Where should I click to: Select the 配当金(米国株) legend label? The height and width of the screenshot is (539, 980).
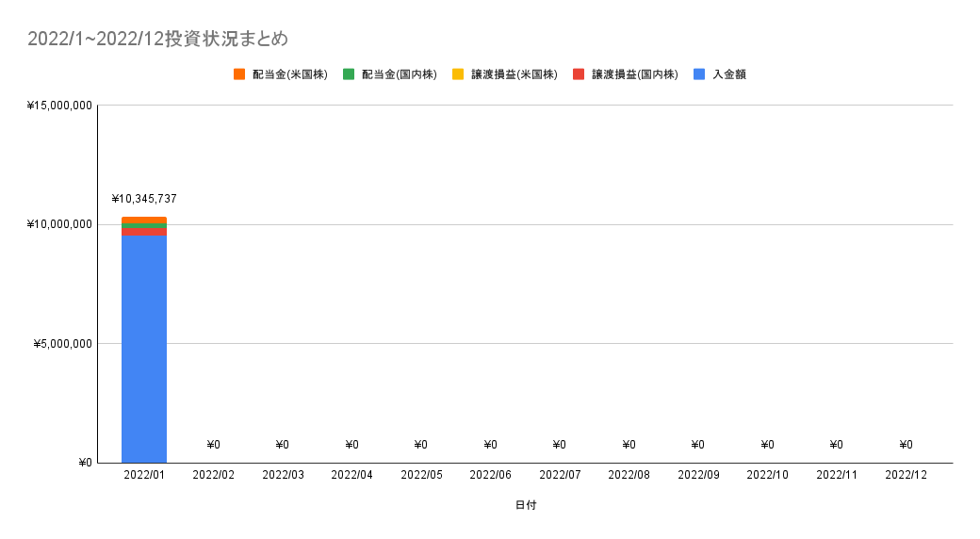290,74
